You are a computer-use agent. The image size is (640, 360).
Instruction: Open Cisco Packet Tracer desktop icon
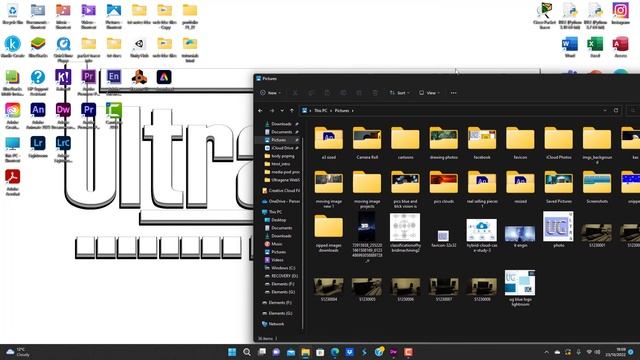point(544,16)
